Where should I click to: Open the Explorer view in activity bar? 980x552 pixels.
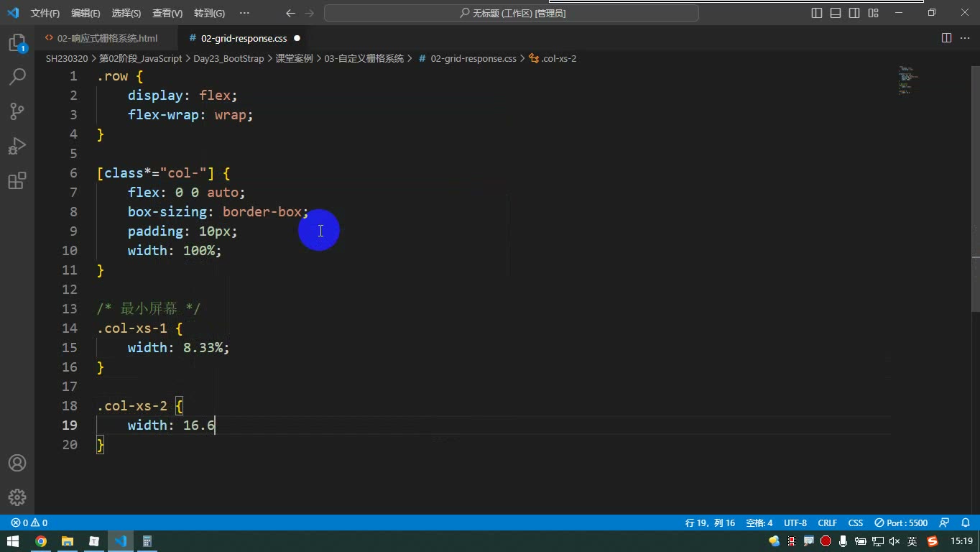click(x=17, y=43)
